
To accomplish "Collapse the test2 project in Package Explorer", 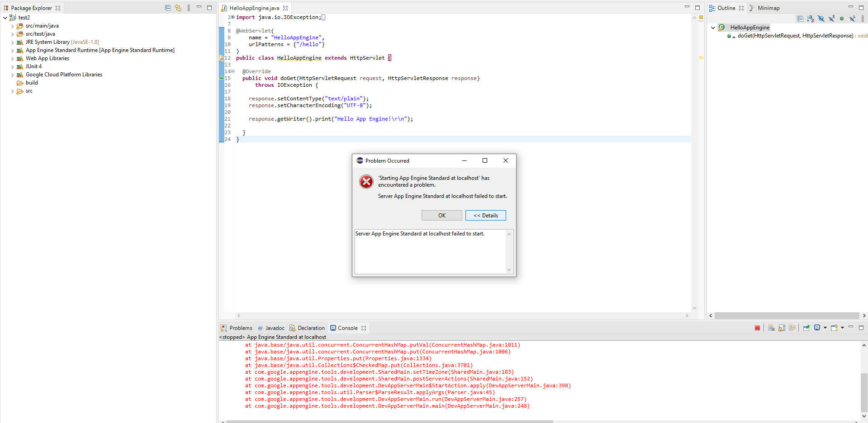I will (5, 17).
